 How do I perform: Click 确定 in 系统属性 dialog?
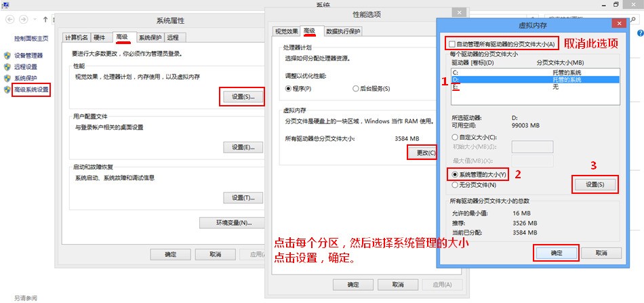[x=170, y=254]
